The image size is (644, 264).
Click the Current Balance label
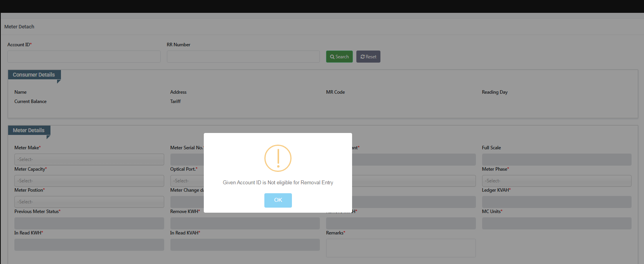click(x=30, y=101)
